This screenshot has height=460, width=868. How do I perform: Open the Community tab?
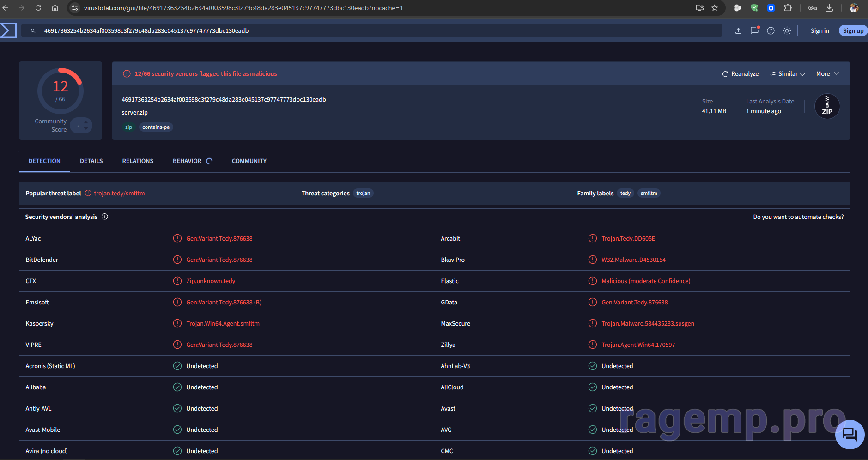coord(249,161)
